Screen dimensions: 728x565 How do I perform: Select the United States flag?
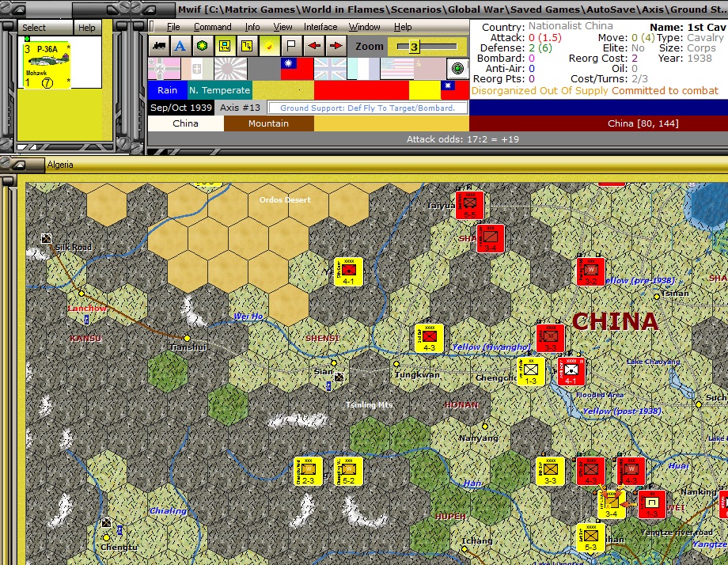[x=397, y=69]
